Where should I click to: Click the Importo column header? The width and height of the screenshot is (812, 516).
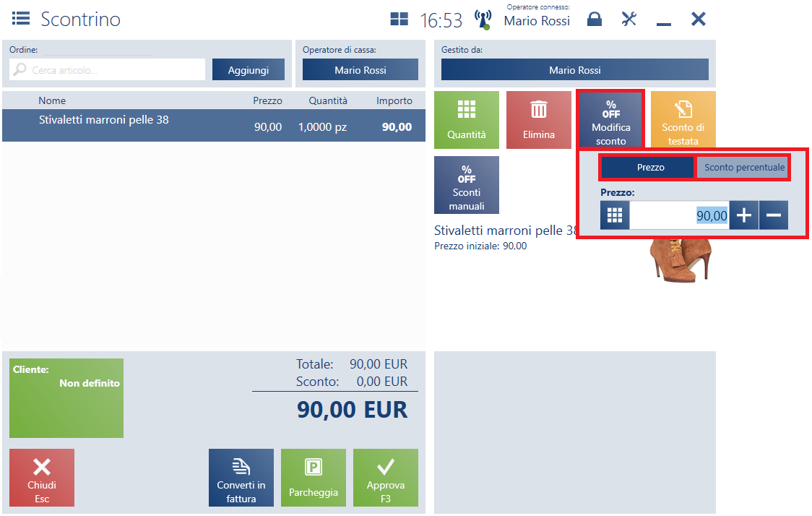coord(394,100)
